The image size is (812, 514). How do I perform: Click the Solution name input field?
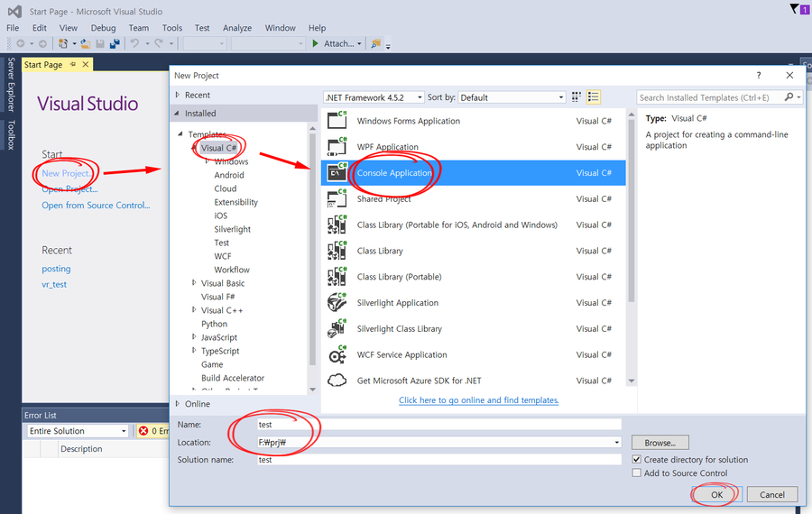pos(439,460)
